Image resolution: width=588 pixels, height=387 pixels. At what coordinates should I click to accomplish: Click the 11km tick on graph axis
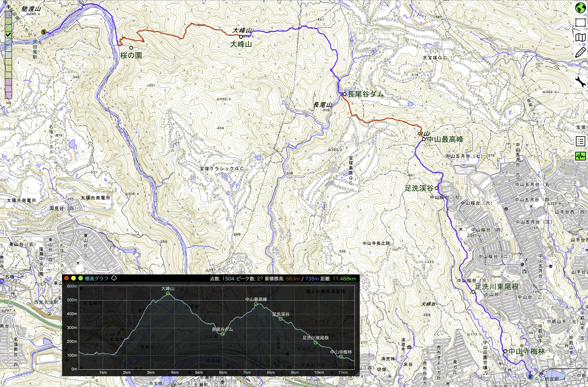coord(343,373)
